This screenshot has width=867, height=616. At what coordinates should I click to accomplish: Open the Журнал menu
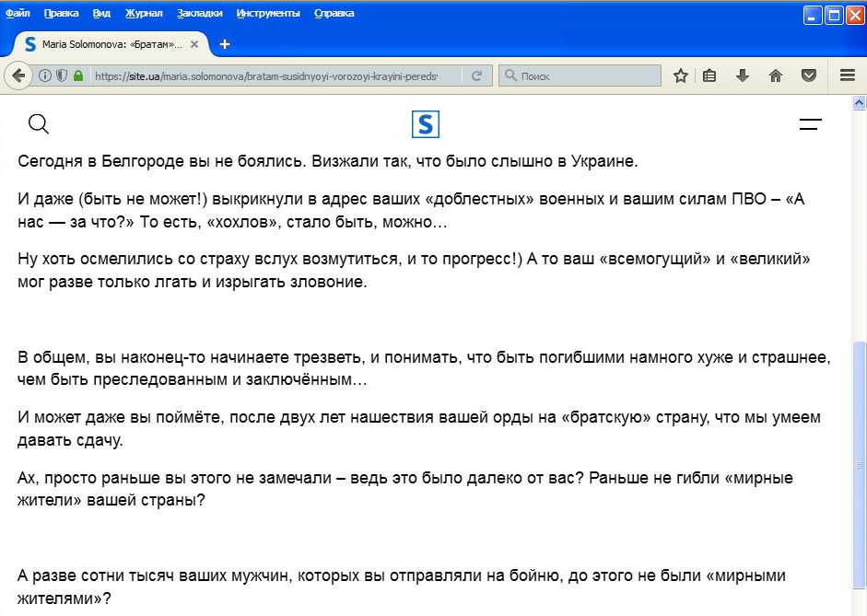pos(144,13)
